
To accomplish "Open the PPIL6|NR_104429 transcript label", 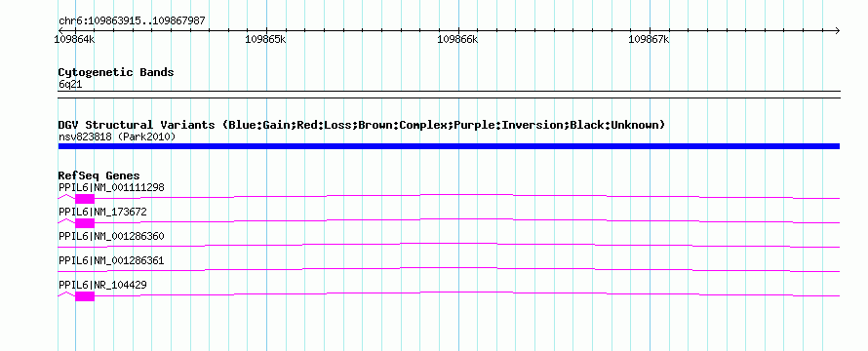I will pos(102,285).
